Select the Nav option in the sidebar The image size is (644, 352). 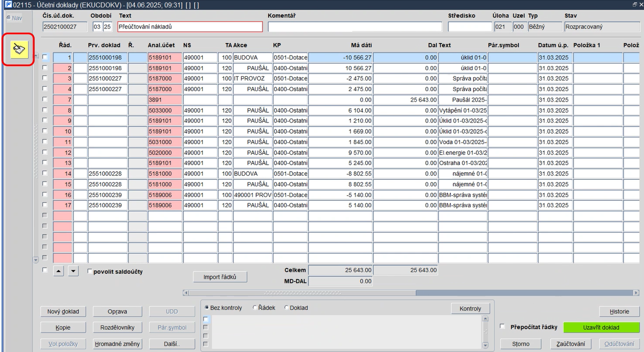coord(15,18)
